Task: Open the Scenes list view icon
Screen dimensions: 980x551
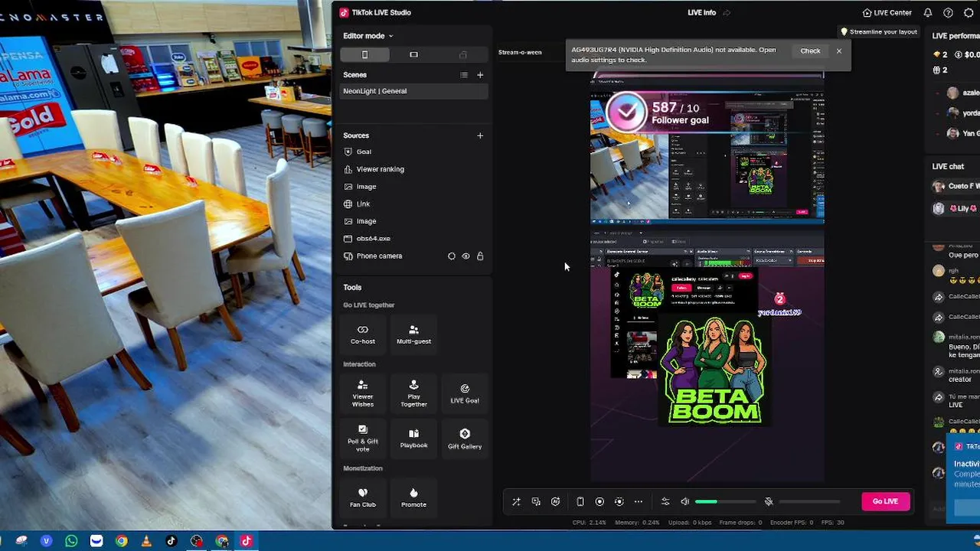Action: click(x=463, y=75)
